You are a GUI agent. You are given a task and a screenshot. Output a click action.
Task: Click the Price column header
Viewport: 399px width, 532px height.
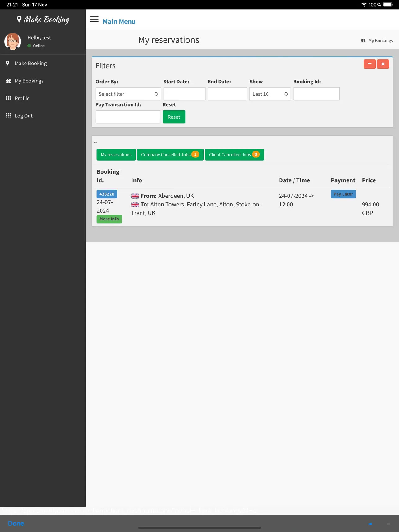point(369,180)
